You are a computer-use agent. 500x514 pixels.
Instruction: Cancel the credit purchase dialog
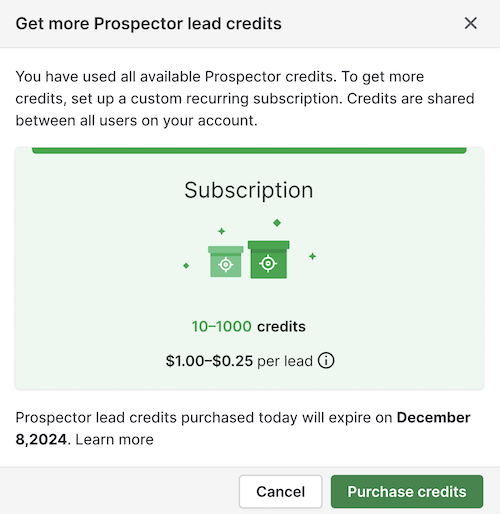coord(280,491)
